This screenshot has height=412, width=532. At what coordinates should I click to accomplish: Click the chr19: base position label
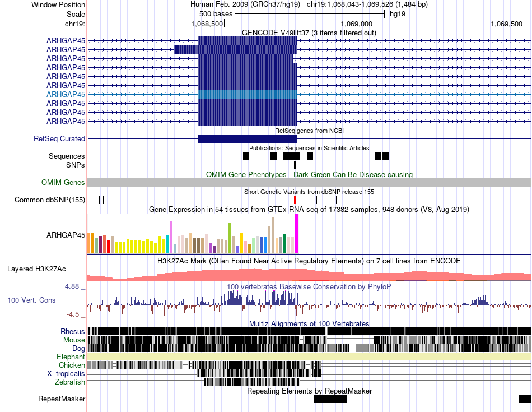coord(75,24)
